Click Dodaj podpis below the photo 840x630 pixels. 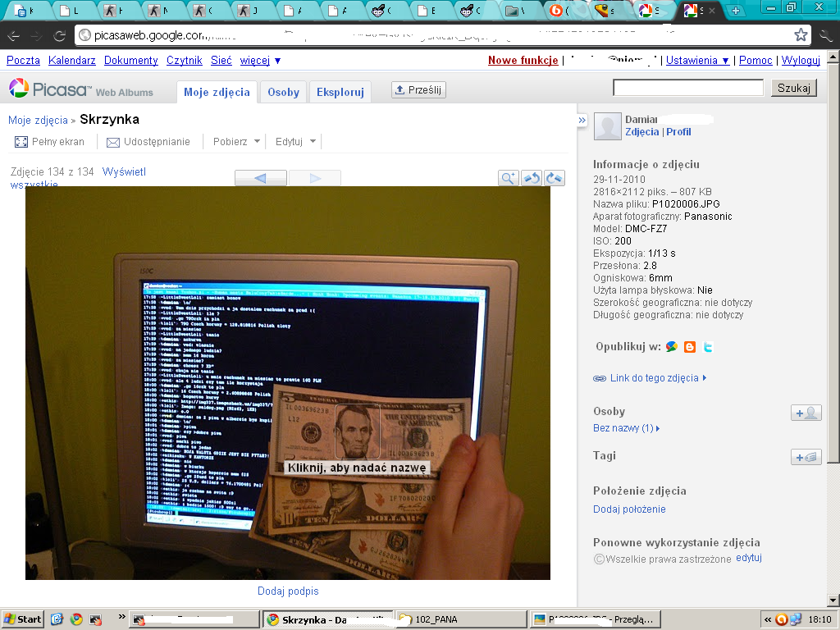288,591
